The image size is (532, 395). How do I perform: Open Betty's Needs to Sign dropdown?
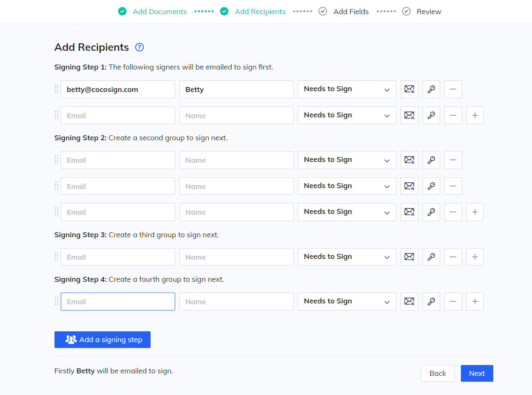(x=347, y=89)
